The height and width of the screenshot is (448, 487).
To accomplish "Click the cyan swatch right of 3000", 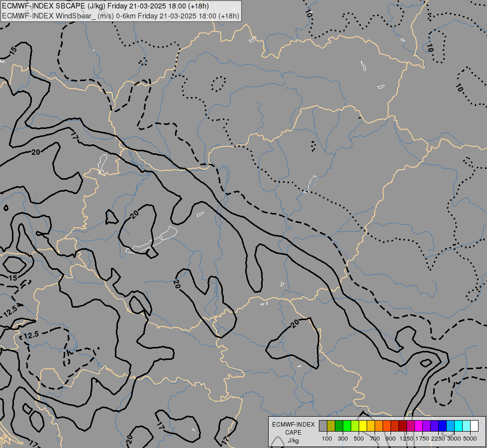I will (x=459, y=426).
